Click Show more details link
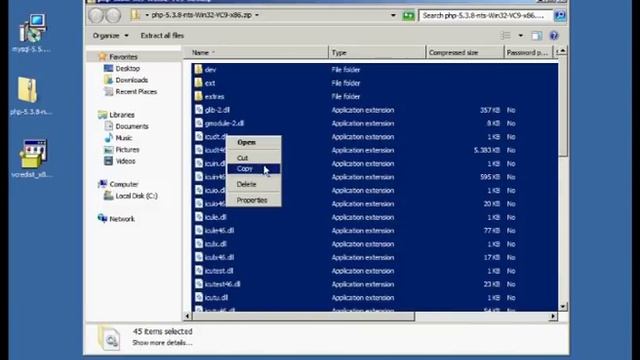The height and width of the screenshot is (360, 640). click(162, 343)
